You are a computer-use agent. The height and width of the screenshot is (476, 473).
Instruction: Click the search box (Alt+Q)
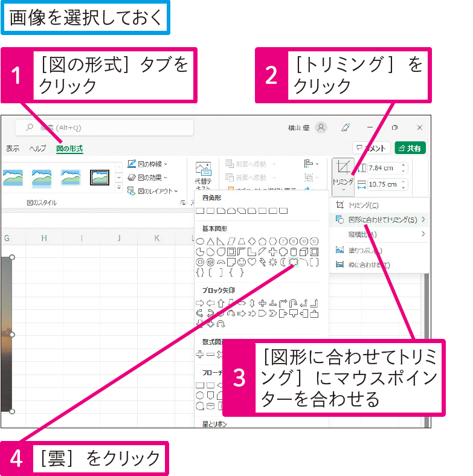(105, 127)
